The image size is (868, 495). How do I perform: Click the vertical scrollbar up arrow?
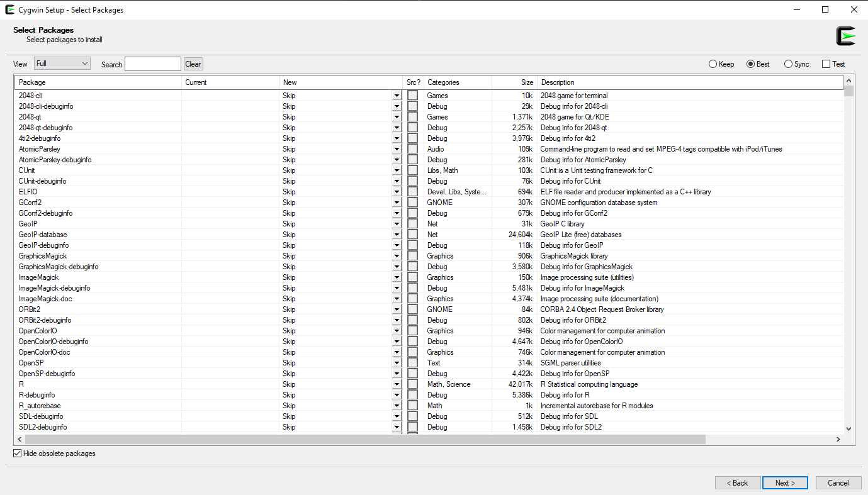click(x=848, y=81)
